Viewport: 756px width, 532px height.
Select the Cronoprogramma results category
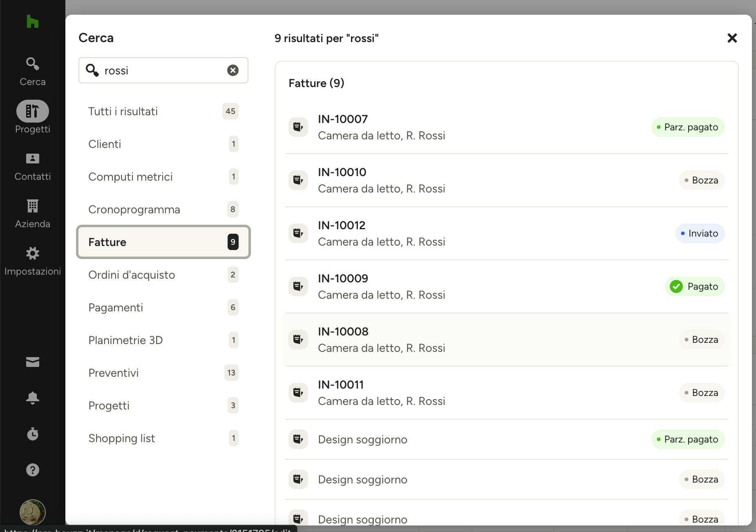[x=163, y=209]
